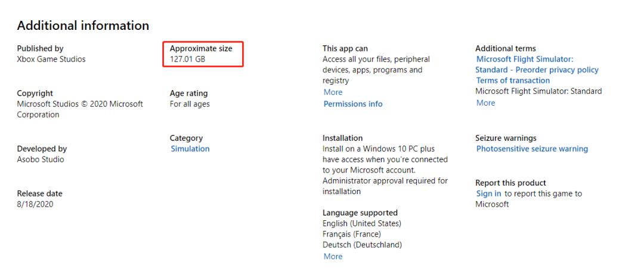The image size is (644, 280).
Task: Click the Installation section heading
Action: point(342,138)
